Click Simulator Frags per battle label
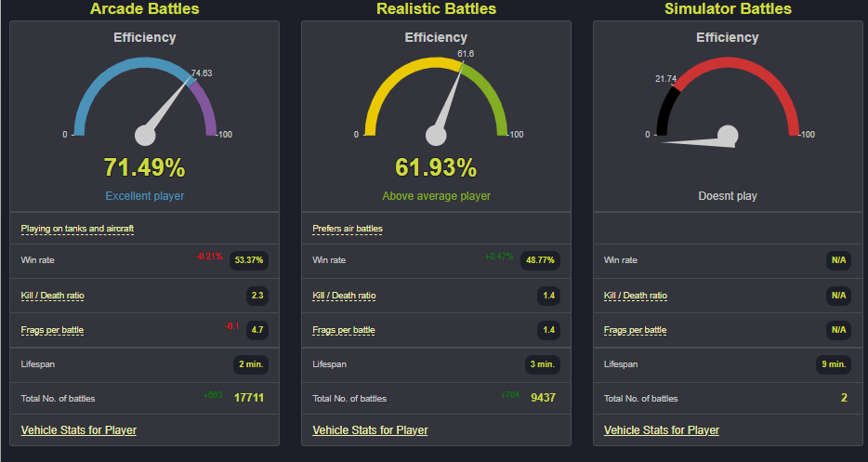The width and height of the screenshot is (868, 462). (x=635, y=330)
